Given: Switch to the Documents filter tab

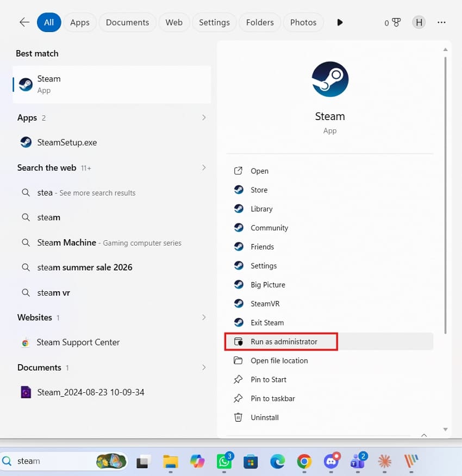Looking at the screenshot, I should (127, 22).
